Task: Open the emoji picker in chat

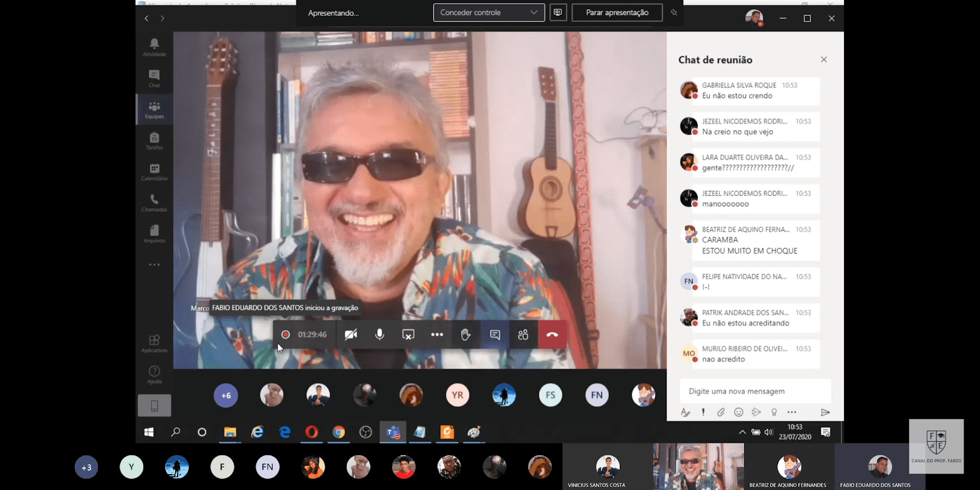Action: click(739, 412)
